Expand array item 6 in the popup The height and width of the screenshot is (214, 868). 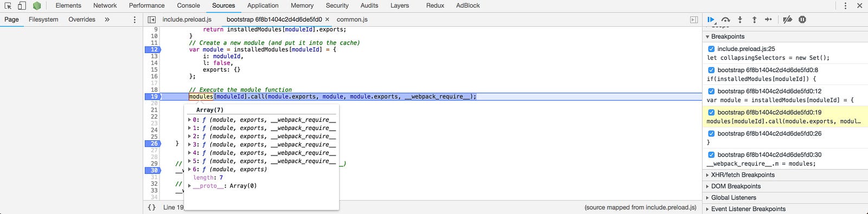pos(189,170)
